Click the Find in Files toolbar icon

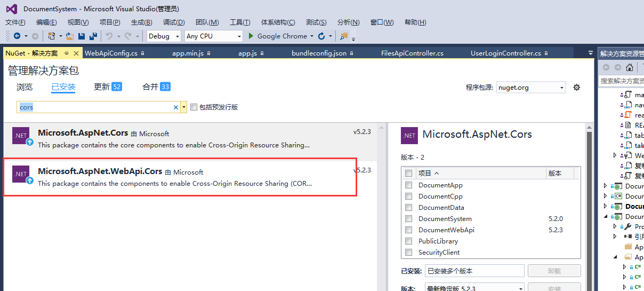click(344, 36)
